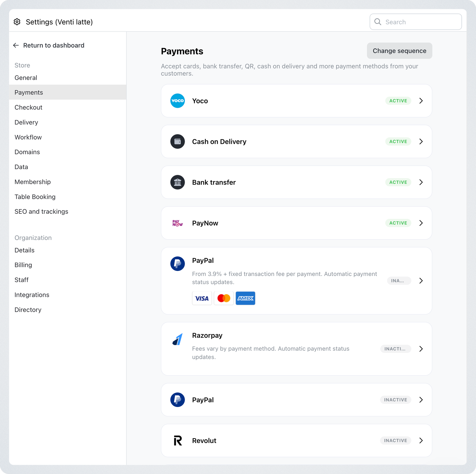The height and width of the screenshot is (474, 476).
Task: Click the Visa card logo
Action: 202,298
